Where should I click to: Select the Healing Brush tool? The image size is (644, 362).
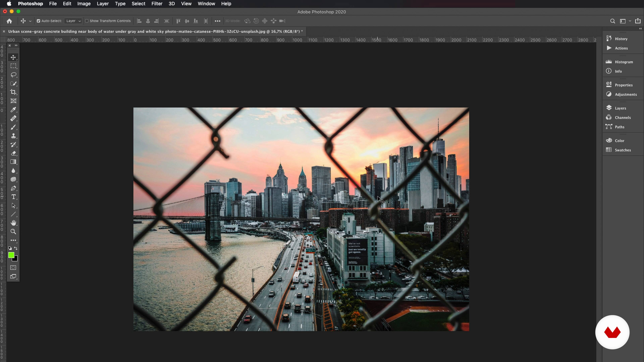point(13,118)
